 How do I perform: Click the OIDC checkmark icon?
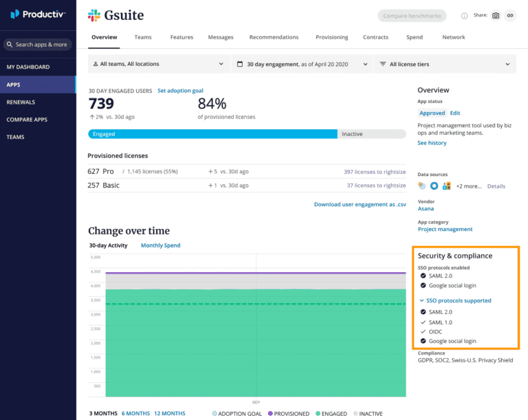click(423, 332)
